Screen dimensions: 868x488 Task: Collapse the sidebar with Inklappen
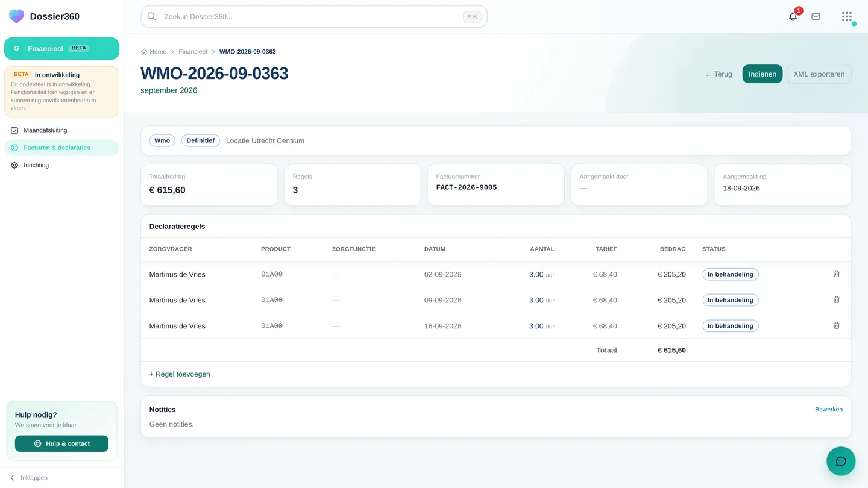click(x=28, y=478)
